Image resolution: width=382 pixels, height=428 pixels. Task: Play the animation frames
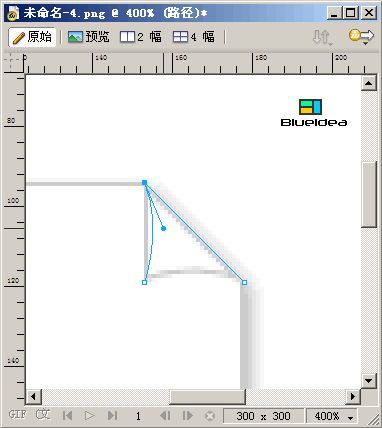90,416
